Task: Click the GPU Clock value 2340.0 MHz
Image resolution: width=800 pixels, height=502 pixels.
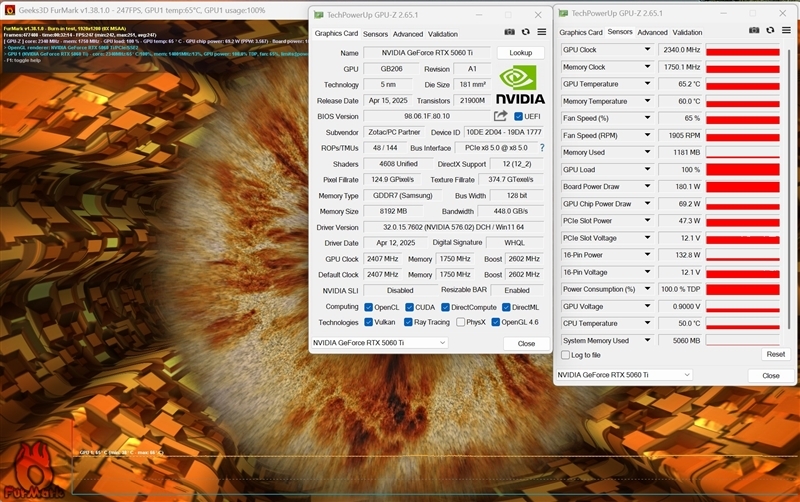Action: pos(681,49)
